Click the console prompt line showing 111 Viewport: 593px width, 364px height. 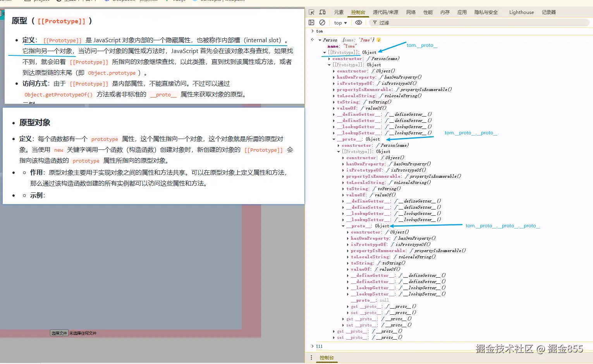[x=449, y=346]
